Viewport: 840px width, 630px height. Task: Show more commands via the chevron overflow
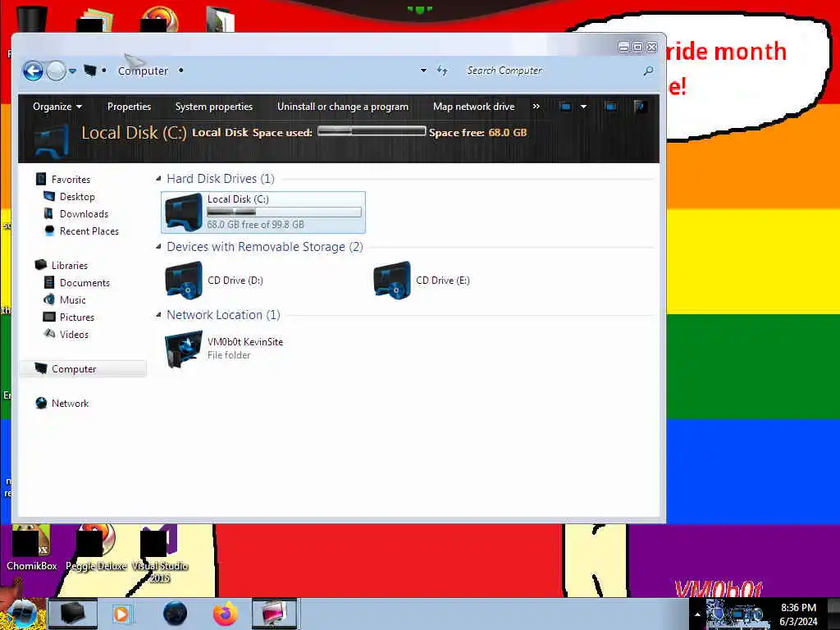point(536,107)
